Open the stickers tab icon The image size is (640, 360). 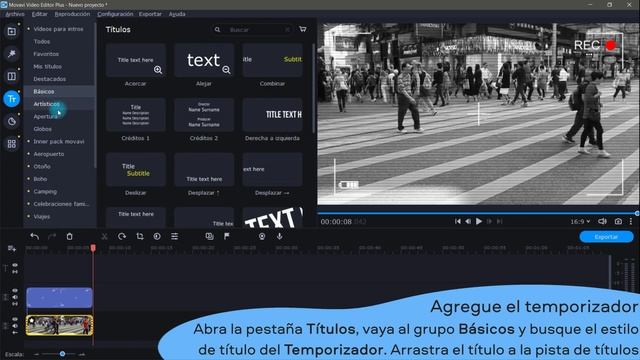11,121
